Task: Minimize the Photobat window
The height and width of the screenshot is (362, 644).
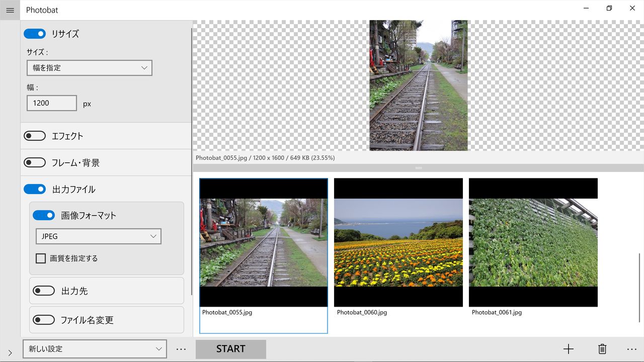Action: [587, 8]
